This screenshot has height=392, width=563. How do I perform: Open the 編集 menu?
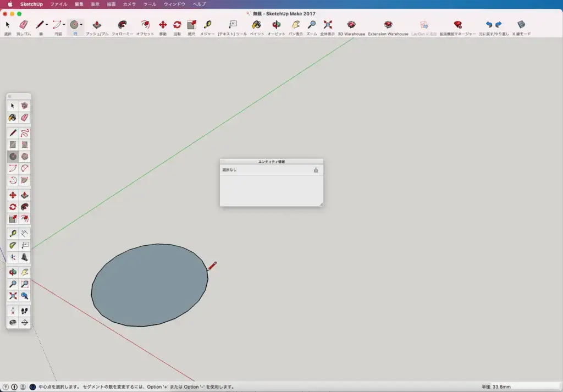click(79, 4)
